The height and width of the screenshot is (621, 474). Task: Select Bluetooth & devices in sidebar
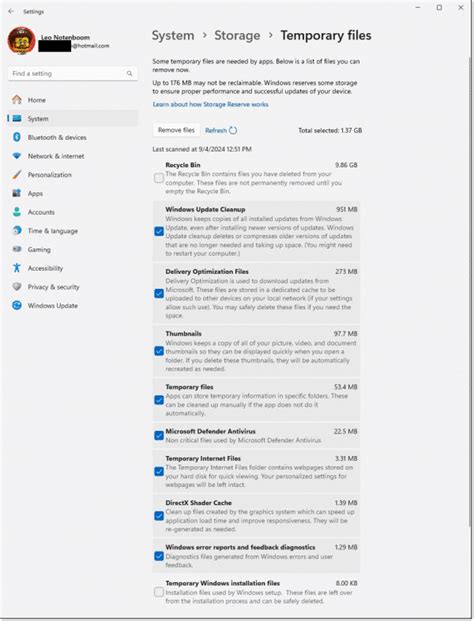pyautogui.click(x=73, y=137)
